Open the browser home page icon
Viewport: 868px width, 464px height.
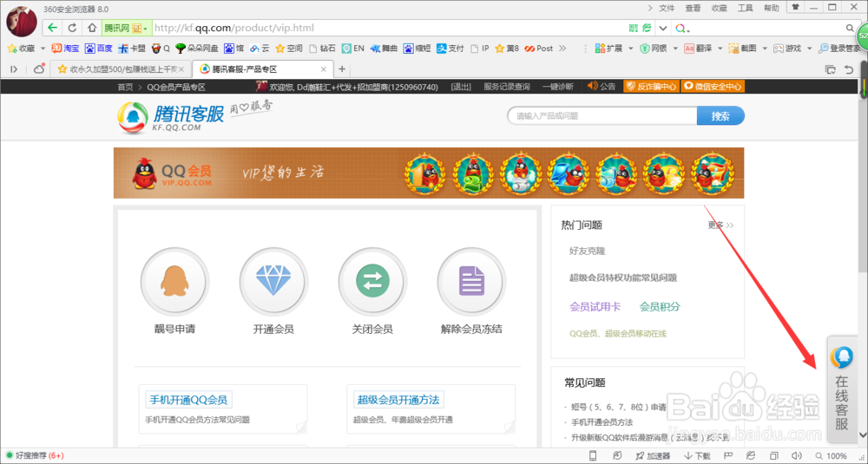pyautogui.click(x=92, y=28)
